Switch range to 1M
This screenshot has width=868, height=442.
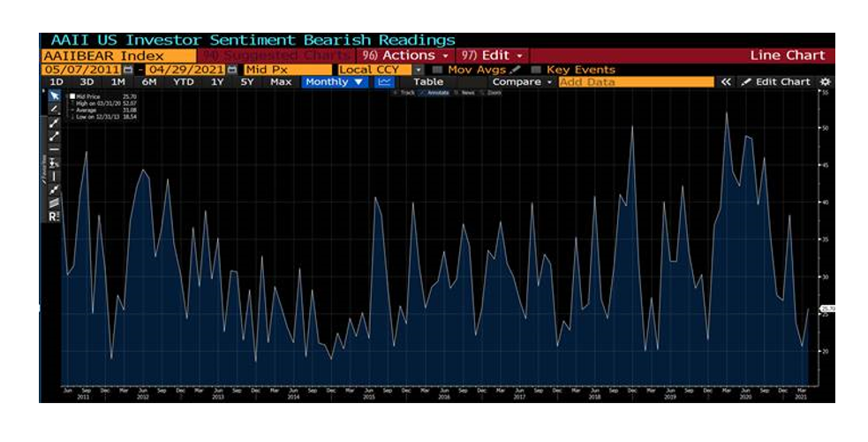click(117, 82)
